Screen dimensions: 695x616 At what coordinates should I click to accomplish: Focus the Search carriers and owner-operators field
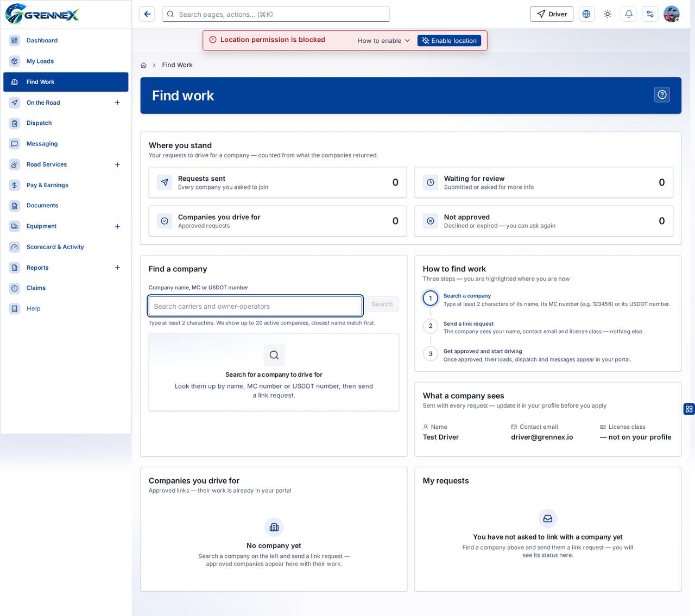(255, 306)
